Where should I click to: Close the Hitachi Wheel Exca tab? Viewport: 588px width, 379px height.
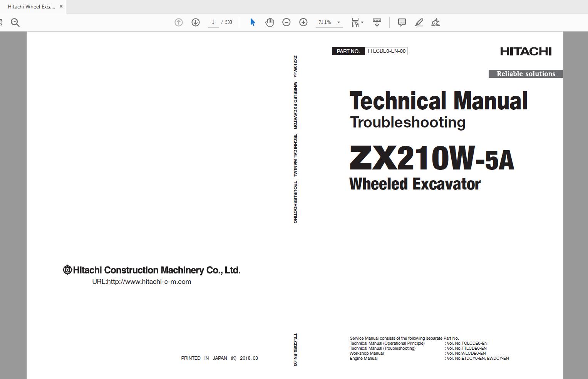pyautogui.click(x=61, y=6)
